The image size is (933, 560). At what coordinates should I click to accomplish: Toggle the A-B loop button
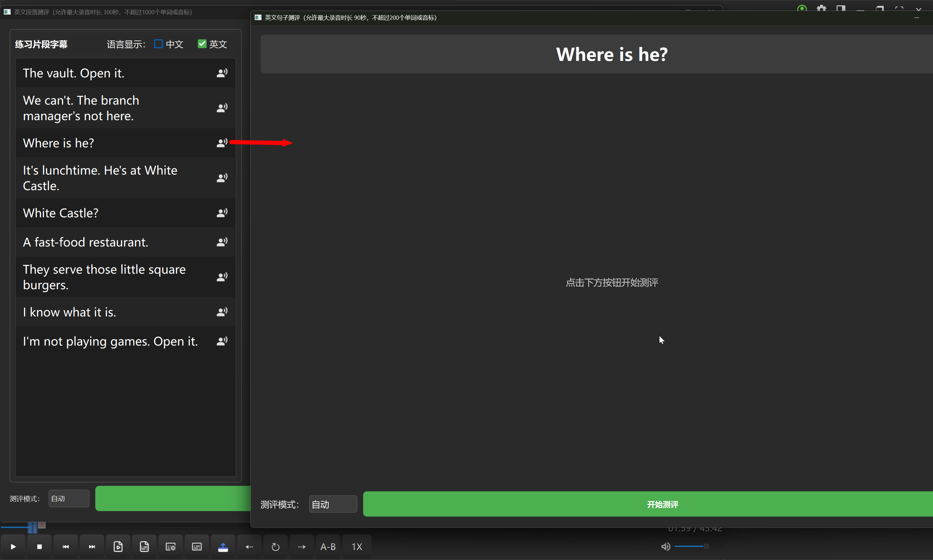coord(328,546)
